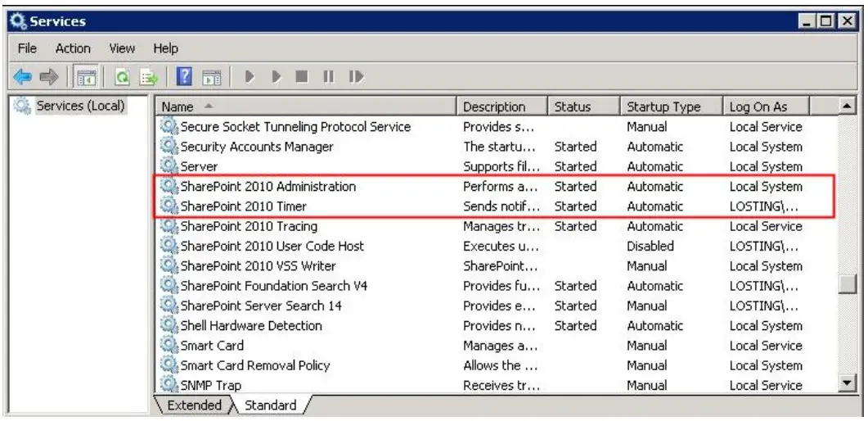
Task: Select the Secure Socket Tunneling Protocol Service row
Action: [x=497, y=126]
